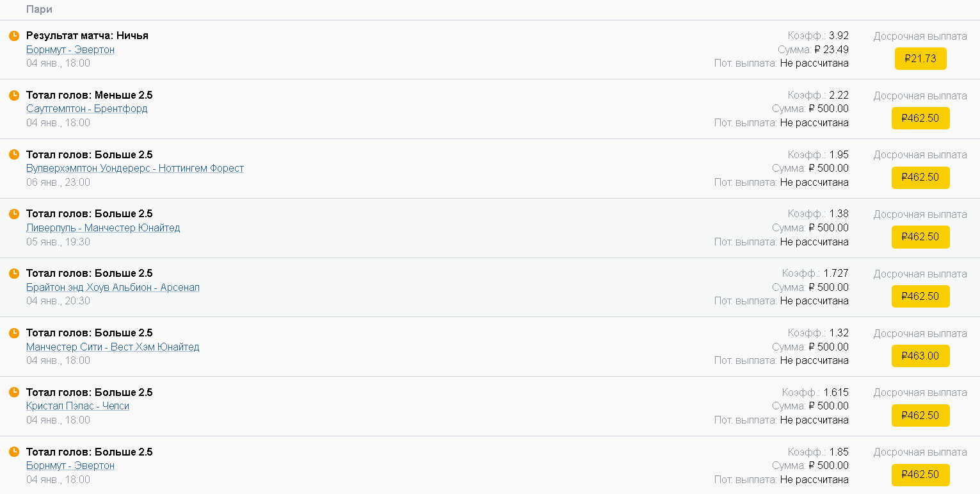Cash out the ₽21.73 early payout
The height and width of the screenshot is (494, 980).
click(x=920, y=58)
